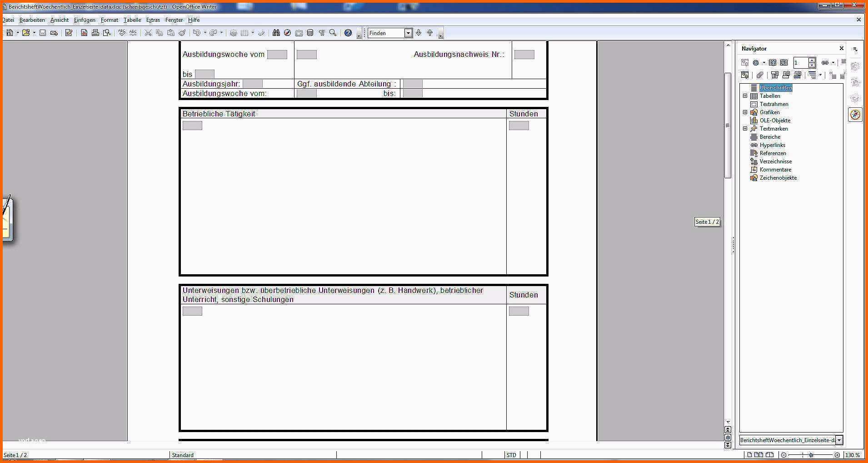Click zoom out minus button
This screenshot has height=463, width=868.
click(x=784, y=455)
